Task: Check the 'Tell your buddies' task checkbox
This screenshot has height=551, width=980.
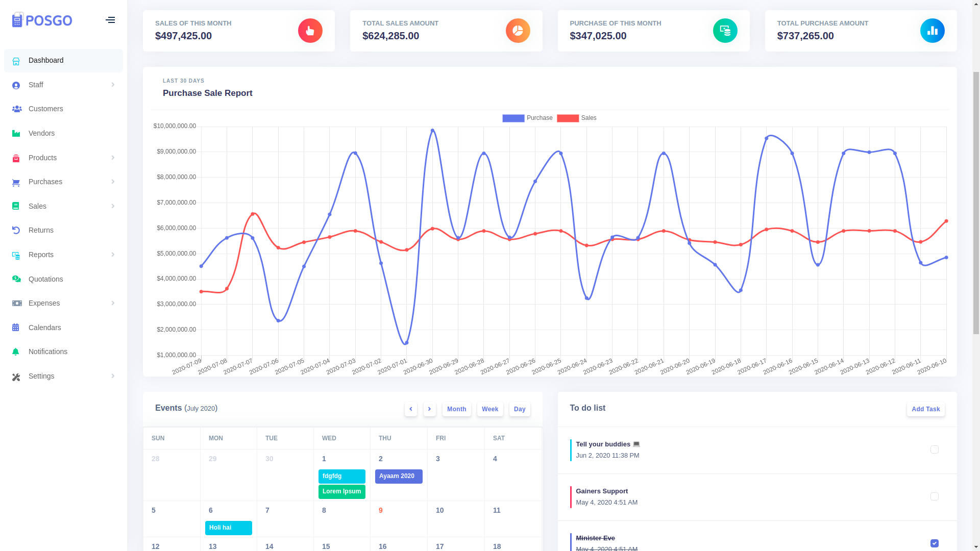Action: click(934, 449)
